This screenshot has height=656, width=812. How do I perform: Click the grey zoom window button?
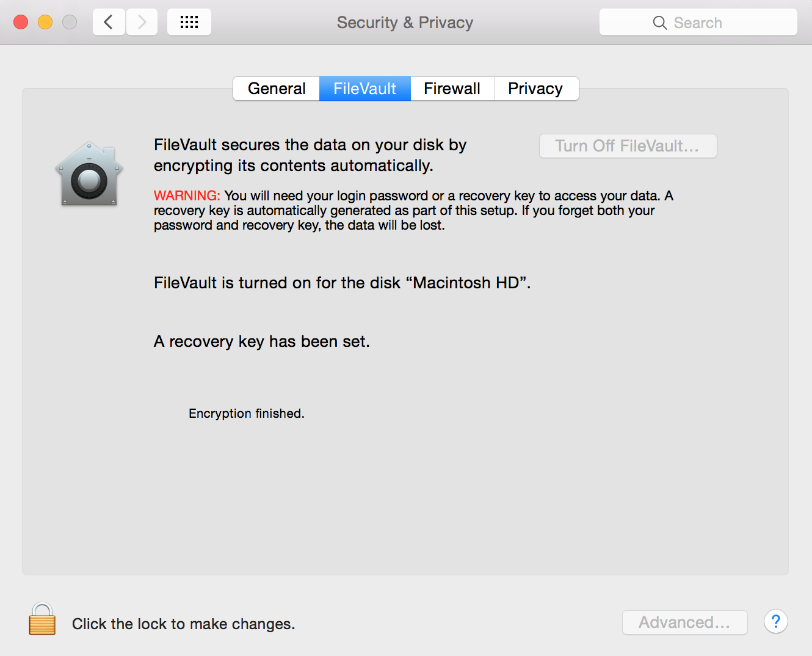tap(70, 23)
